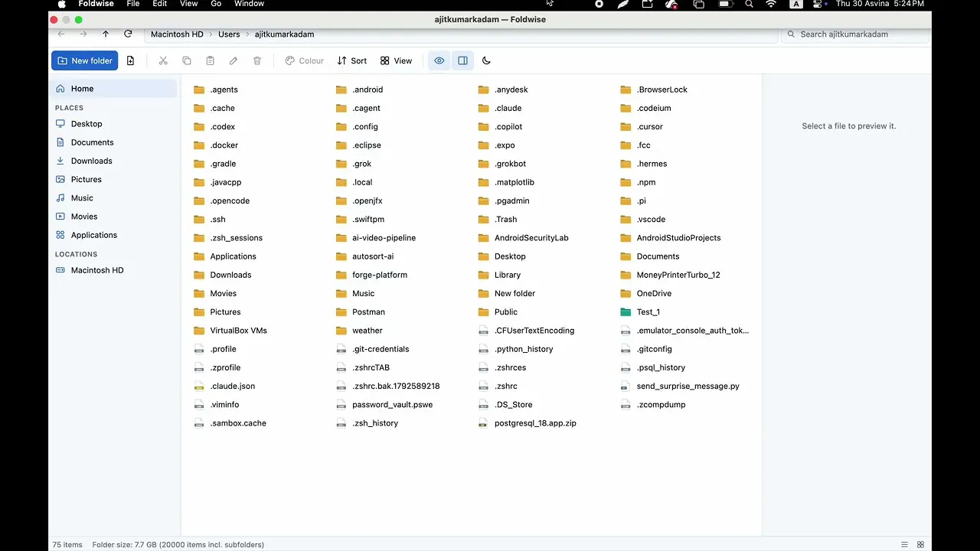This screenshot has height=551, width=980.
Task: Open Macintosh HD under Locations
Action: 113,270
